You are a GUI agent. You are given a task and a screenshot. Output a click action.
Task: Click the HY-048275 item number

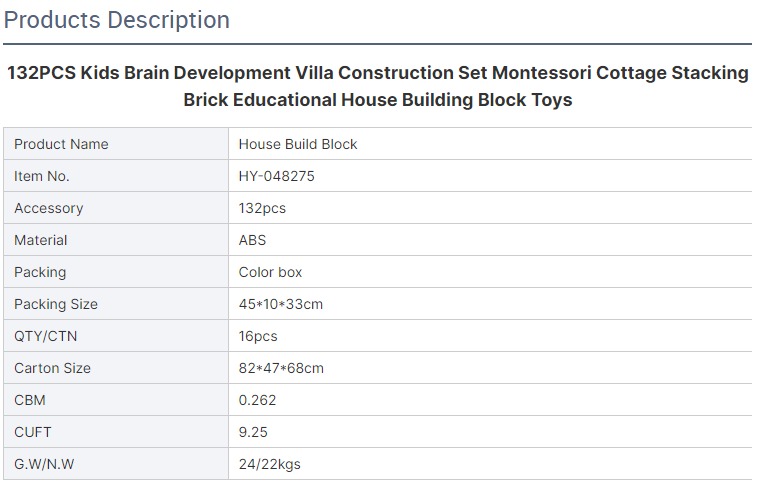pyautogui.click(x=276, y=176)
